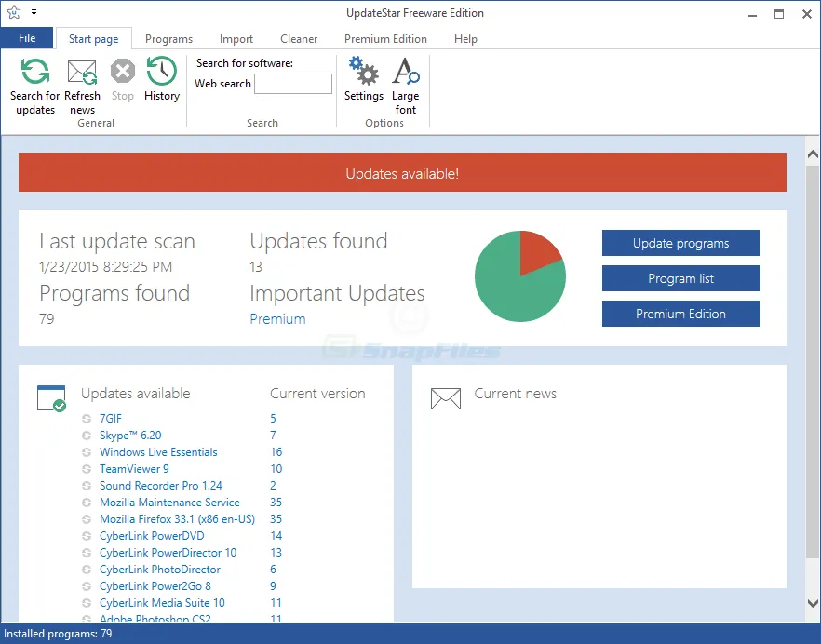Click update icon beside Sound Recorder Pro 1.24
The width and height of the screenshot is (821, 644).
click(87, 486)
